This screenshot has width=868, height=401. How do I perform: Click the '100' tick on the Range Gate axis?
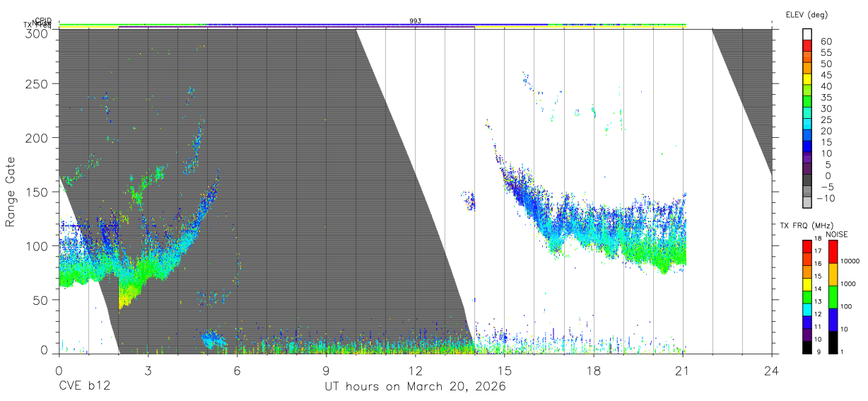[x=37, y=246]
